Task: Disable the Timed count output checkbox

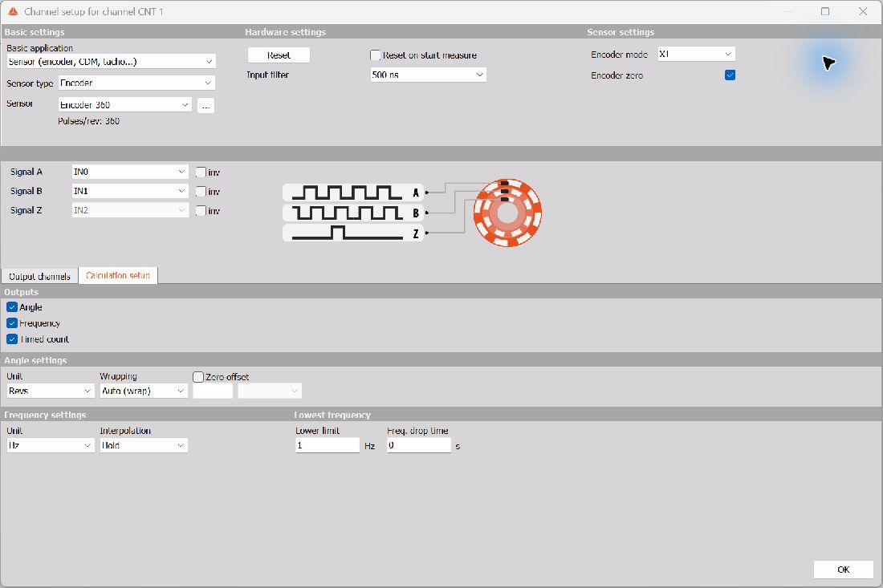Action: tap(12, 339)
